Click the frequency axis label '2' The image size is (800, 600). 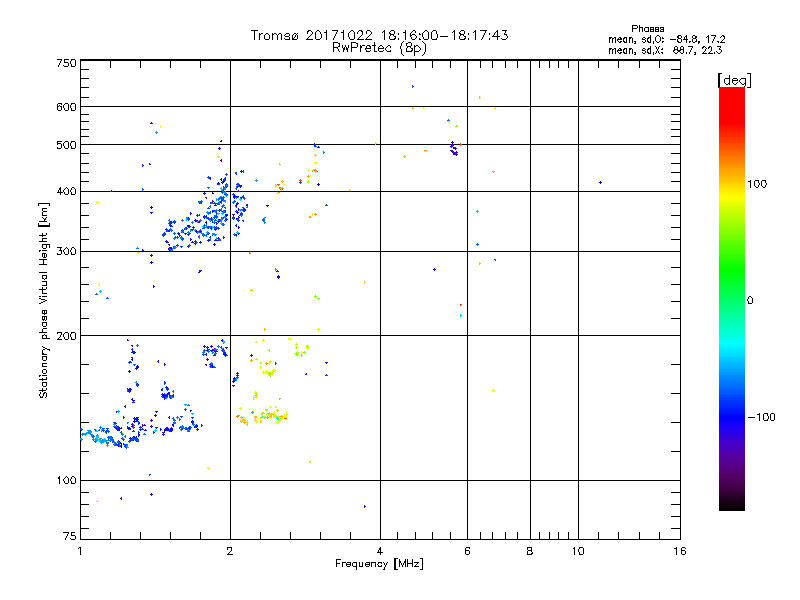coord(230,551)
